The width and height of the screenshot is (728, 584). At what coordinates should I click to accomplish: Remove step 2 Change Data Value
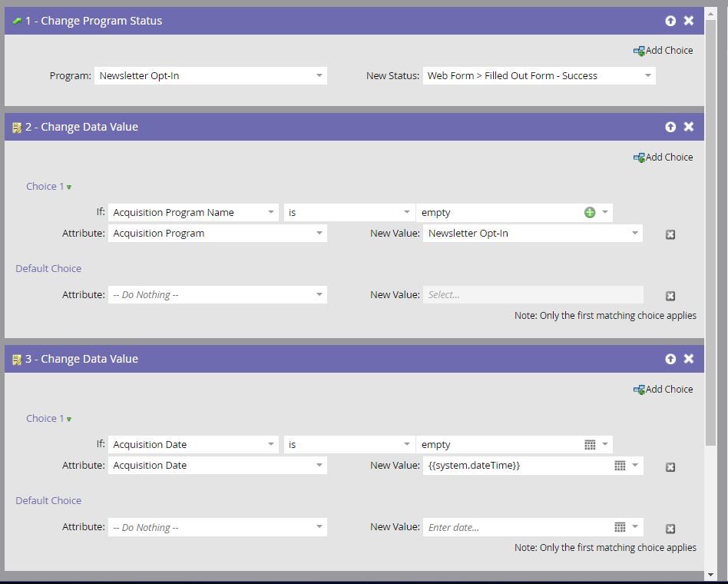click(x=689, y=127)
